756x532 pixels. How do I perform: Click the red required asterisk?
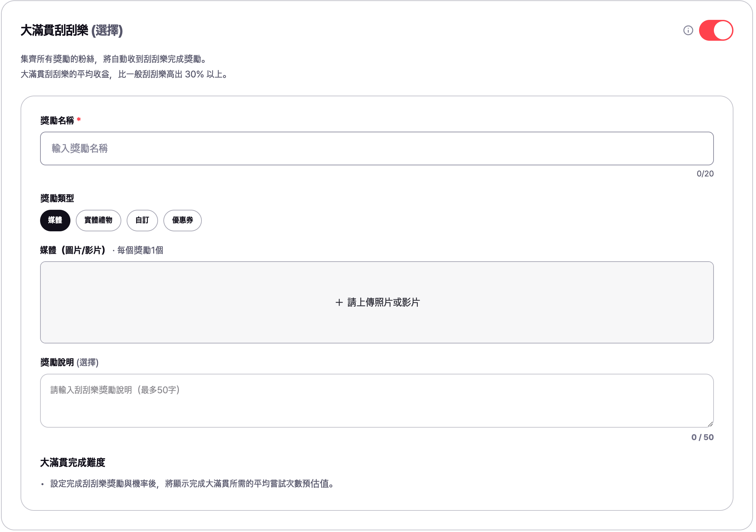[79, 120]
